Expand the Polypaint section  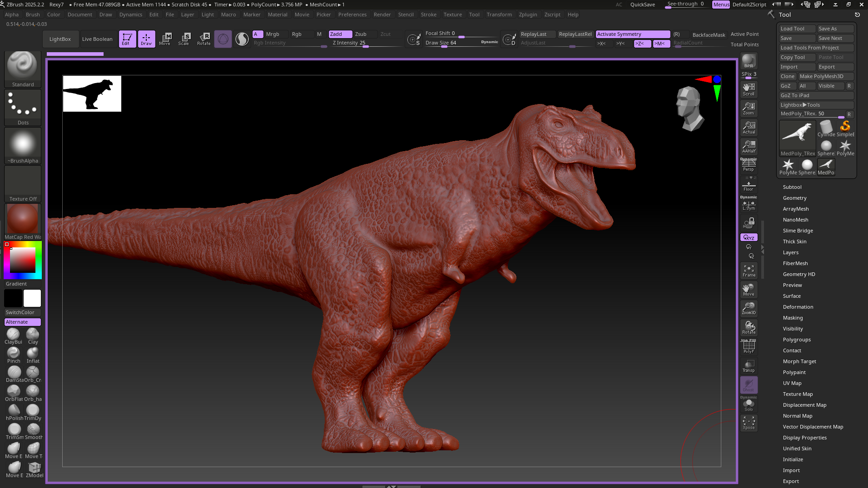click(794, 372)
